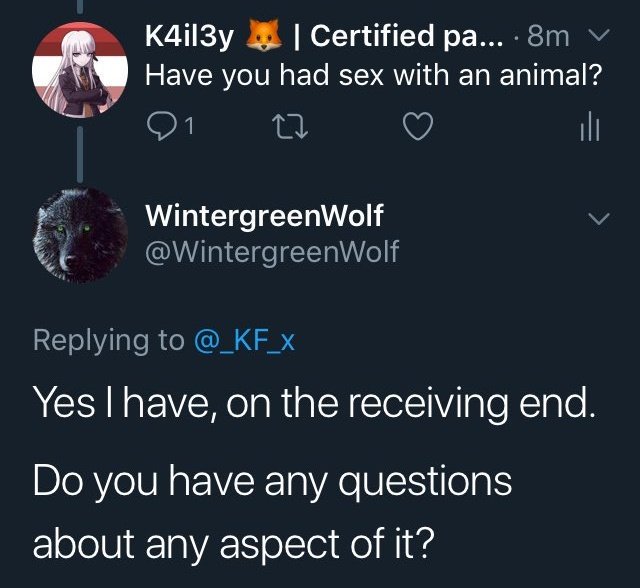Click the bold WintergreenWolf display name
The image size is (640, 588).
(264, 215)
